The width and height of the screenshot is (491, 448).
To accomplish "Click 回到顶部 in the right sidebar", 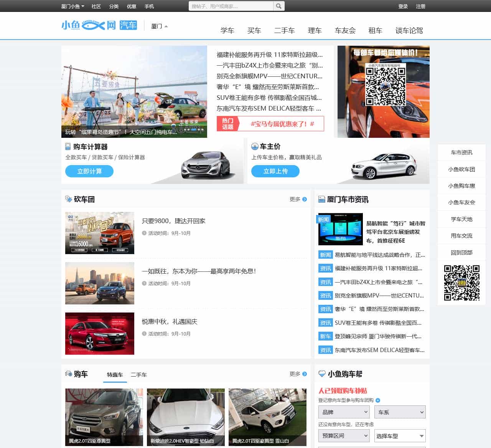I will pos(461,252).
